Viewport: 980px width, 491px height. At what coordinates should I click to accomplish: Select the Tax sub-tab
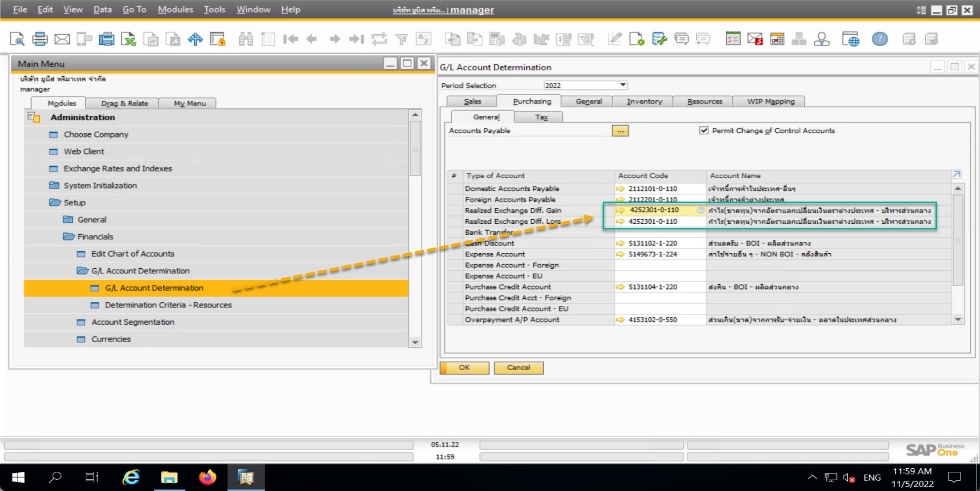[x=541, y=117]
